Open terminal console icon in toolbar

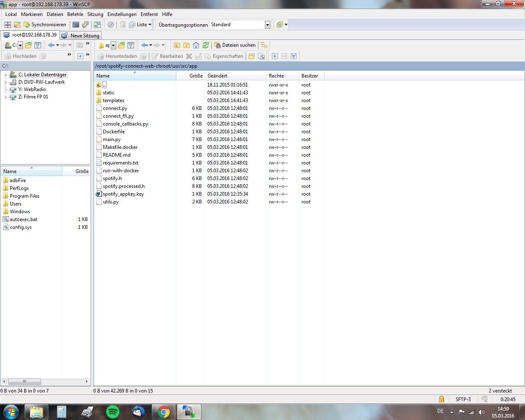[76, 25]
